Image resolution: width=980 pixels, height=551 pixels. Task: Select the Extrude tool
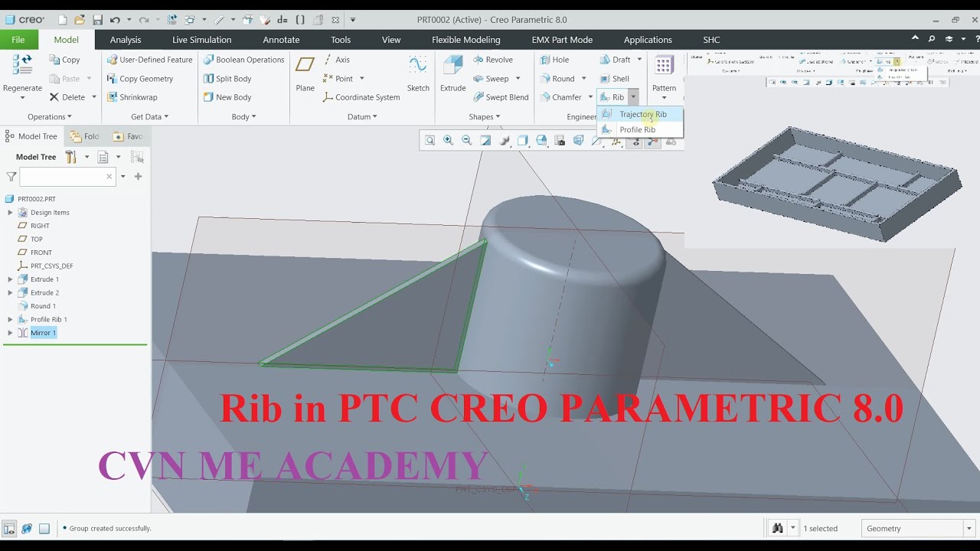pyautogui.click(x=452, y=73)
